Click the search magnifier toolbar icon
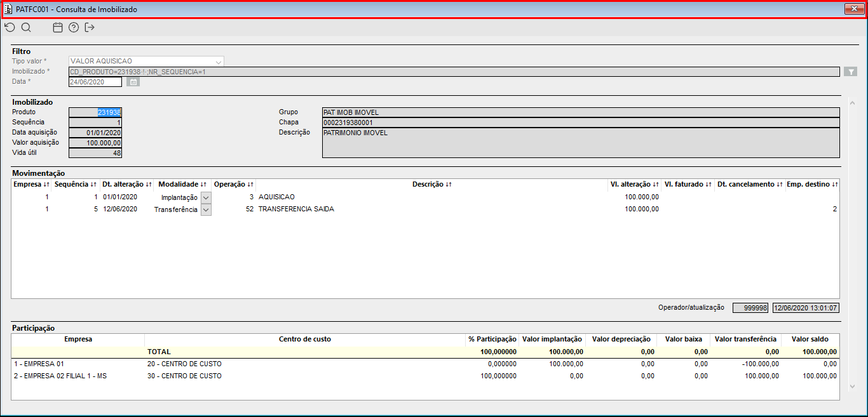 (x=26, y=27)
